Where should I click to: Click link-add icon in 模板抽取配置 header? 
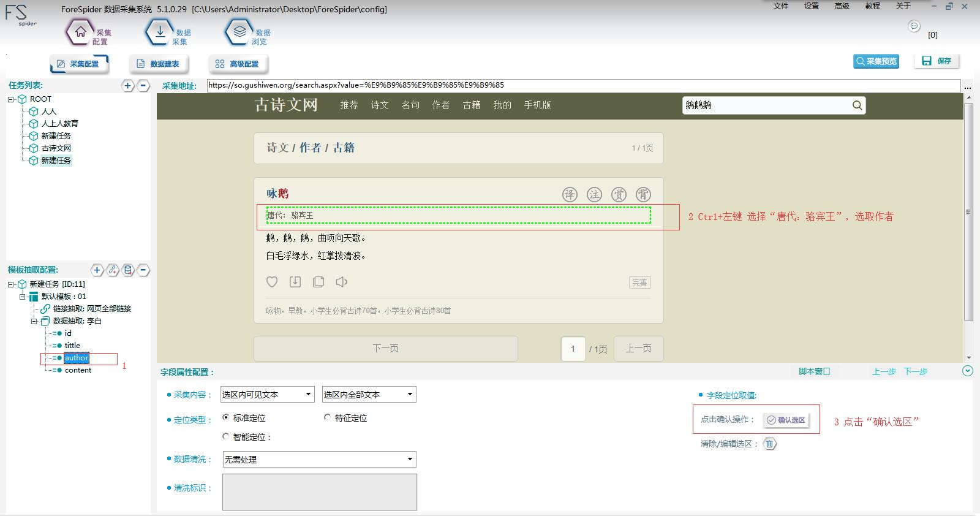(113, 270)
